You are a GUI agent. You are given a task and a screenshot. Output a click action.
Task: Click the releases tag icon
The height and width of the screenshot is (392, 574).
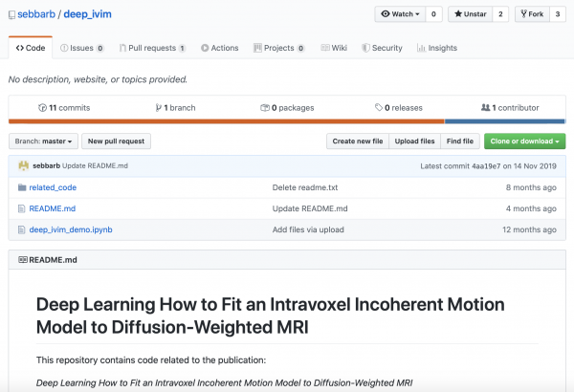pos(379,108)
